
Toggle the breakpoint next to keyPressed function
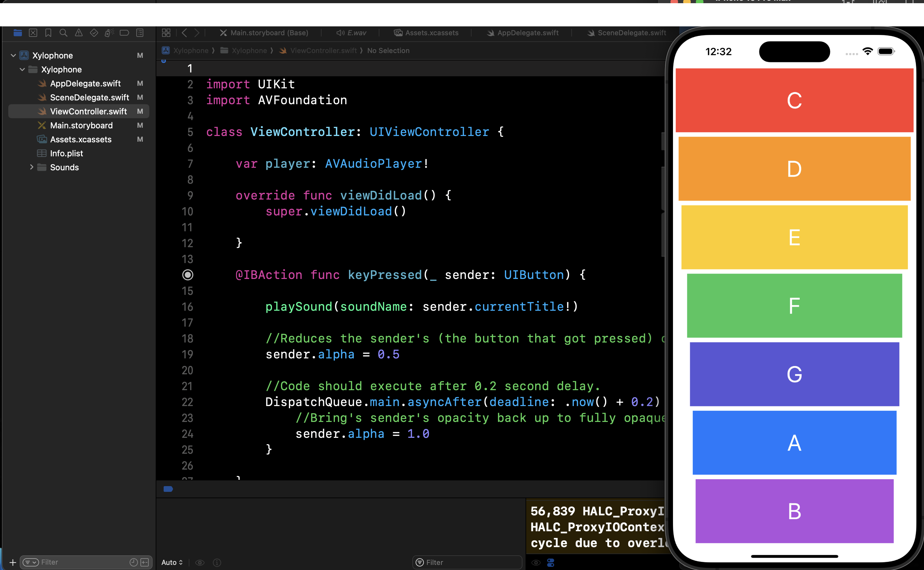(188, 275)
